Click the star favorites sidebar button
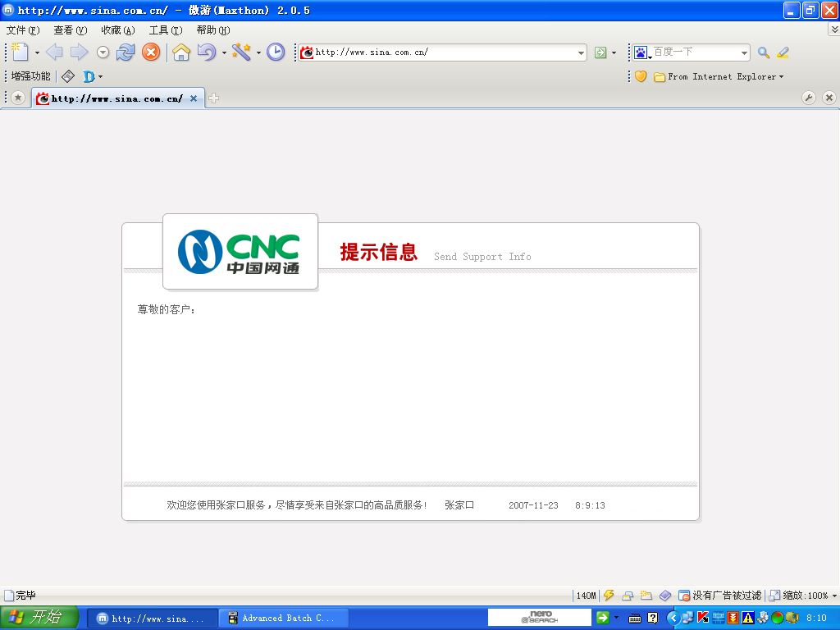The width and height of the screenshot is (840, 630). coord(18,98)
